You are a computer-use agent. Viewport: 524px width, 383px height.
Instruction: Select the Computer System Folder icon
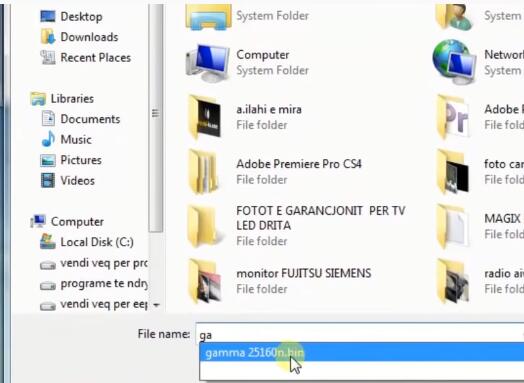click(208, 62)
